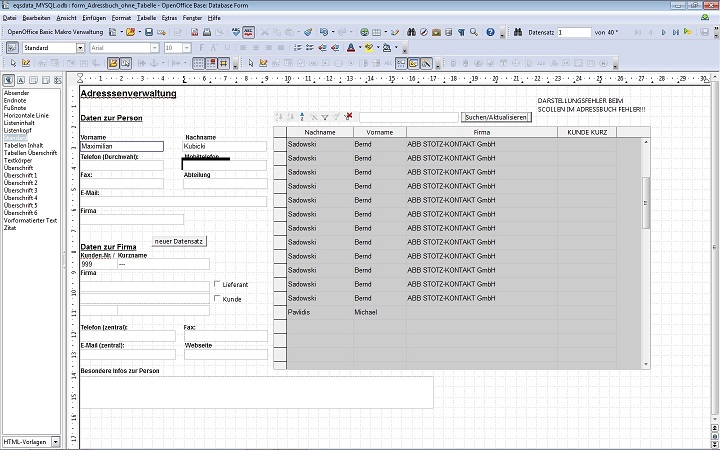Enable the Lieferant checkbox
The height and width of the screenshot is (450, 720).
(217, 284)
